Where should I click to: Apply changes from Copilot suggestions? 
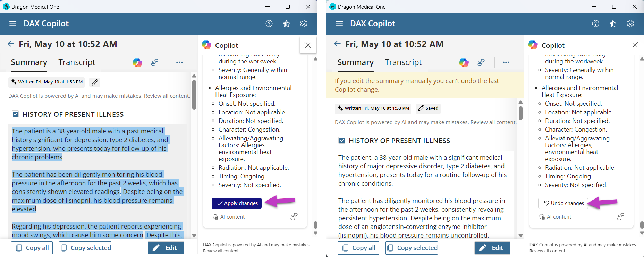236,203
